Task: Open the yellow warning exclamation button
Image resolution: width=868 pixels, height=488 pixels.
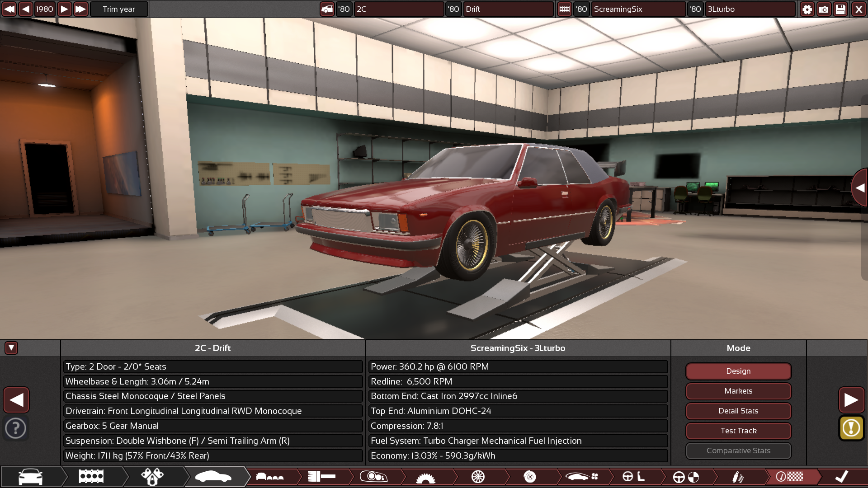Action: point(851,428)
